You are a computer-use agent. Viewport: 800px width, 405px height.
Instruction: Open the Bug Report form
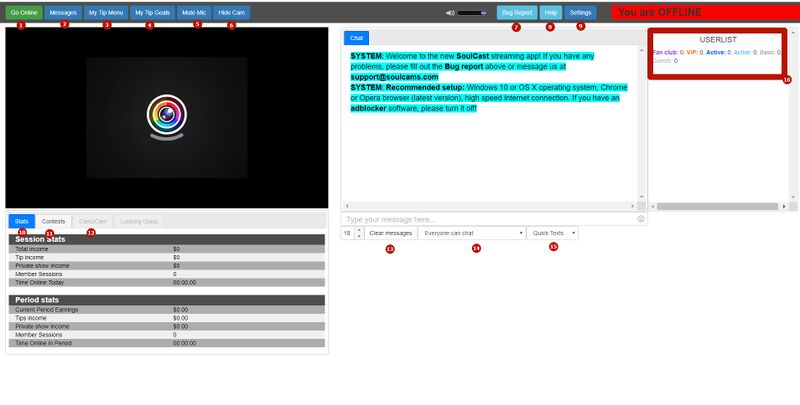[516, 13]
